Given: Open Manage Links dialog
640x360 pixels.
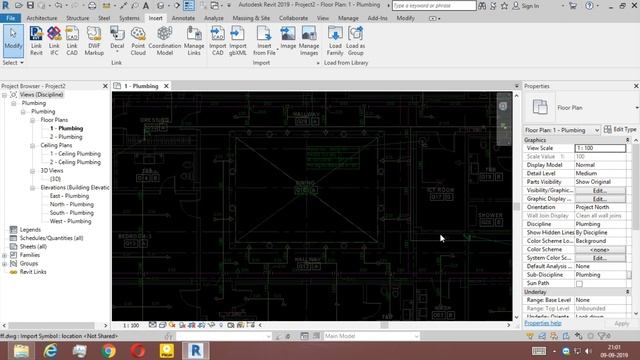Looking at the screenshot, I should click(194, 40).
